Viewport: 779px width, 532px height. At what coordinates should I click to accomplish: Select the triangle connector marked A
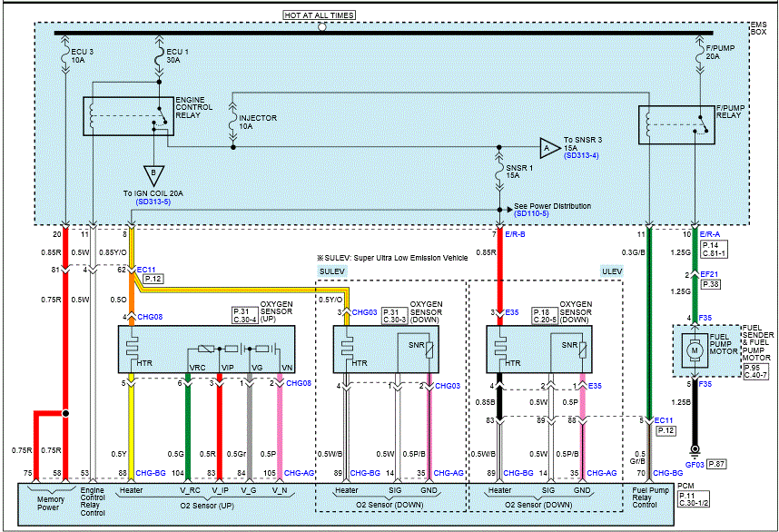(548, 146)
